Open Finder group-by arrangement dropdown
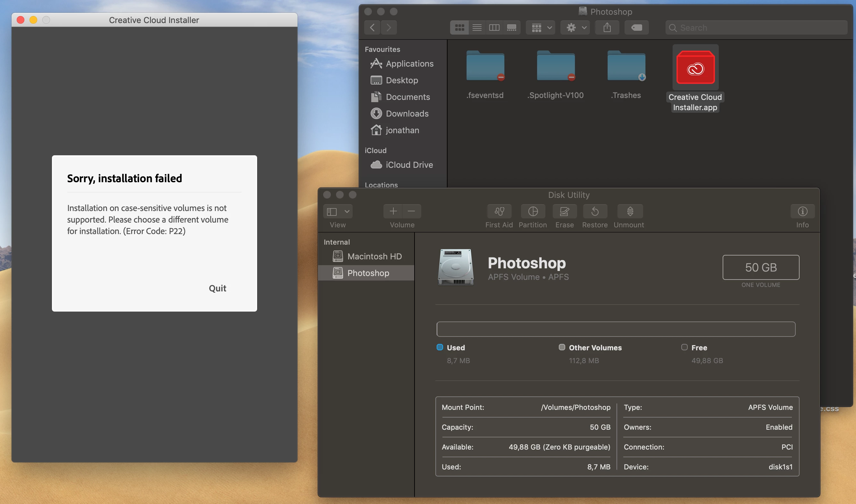Viewport: 856px width, 504px height. coord(541,28)
